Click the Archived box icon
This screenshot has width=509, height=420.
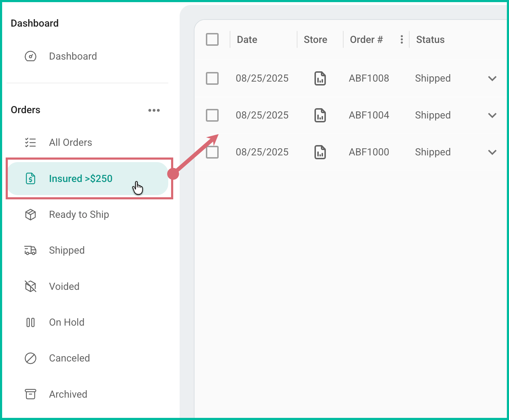point(31,394)
